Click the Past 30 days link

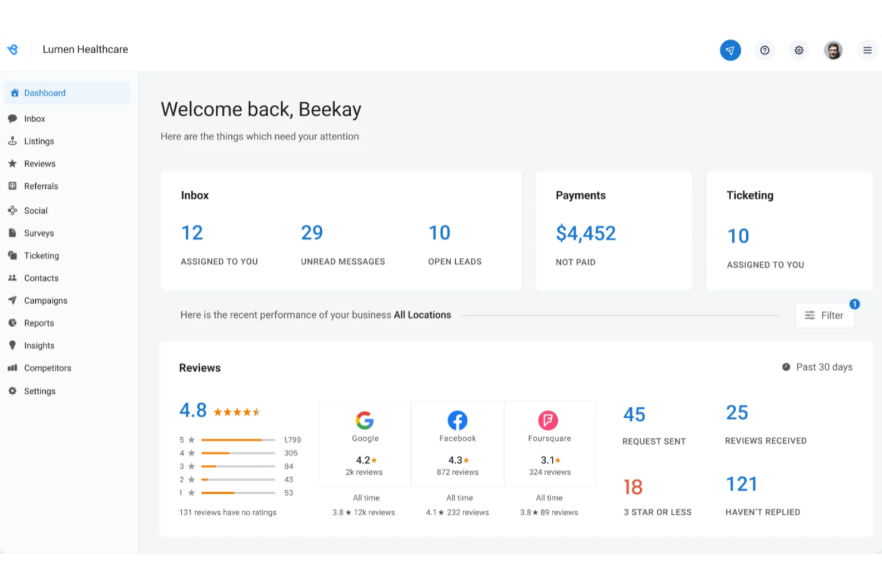point(824,367)
